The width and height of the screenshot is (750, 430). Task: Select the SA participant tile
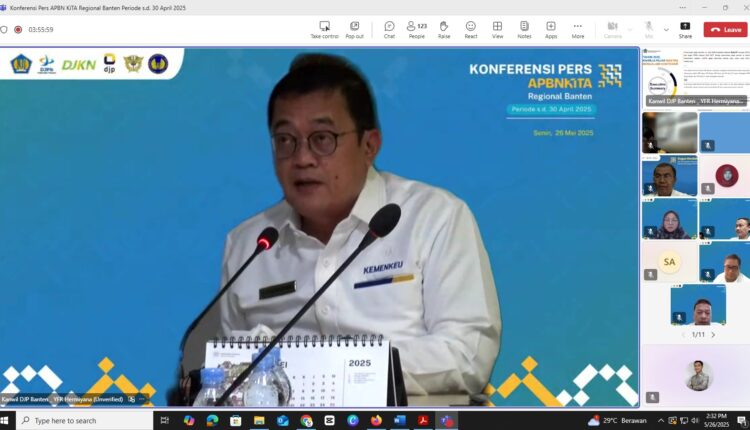click(x=669, y=262)
